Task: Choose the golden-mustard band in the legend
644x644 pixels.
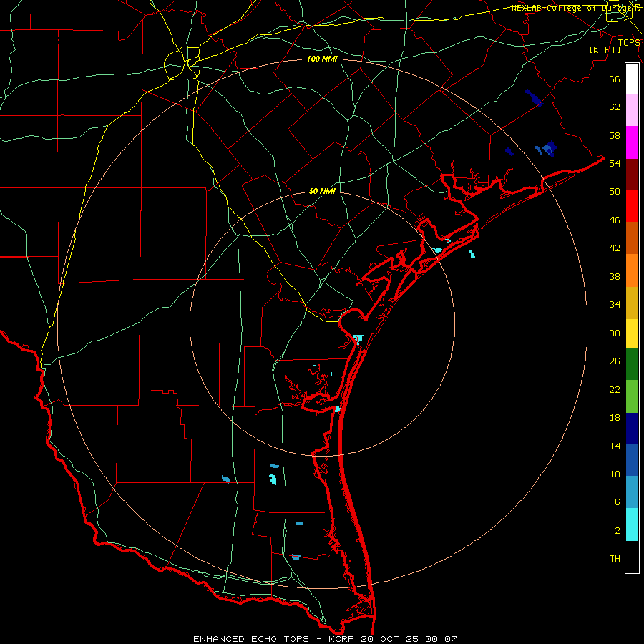Action: point(632,303)
